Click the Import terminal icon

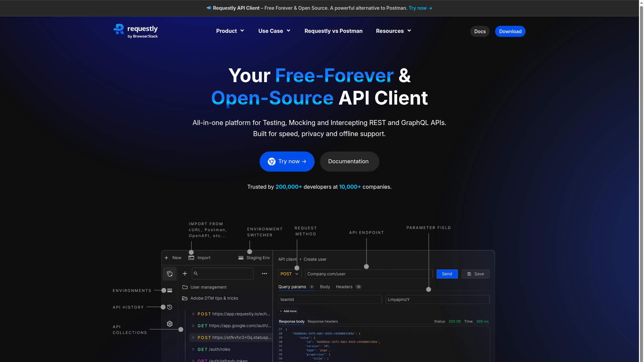[191, 258]
